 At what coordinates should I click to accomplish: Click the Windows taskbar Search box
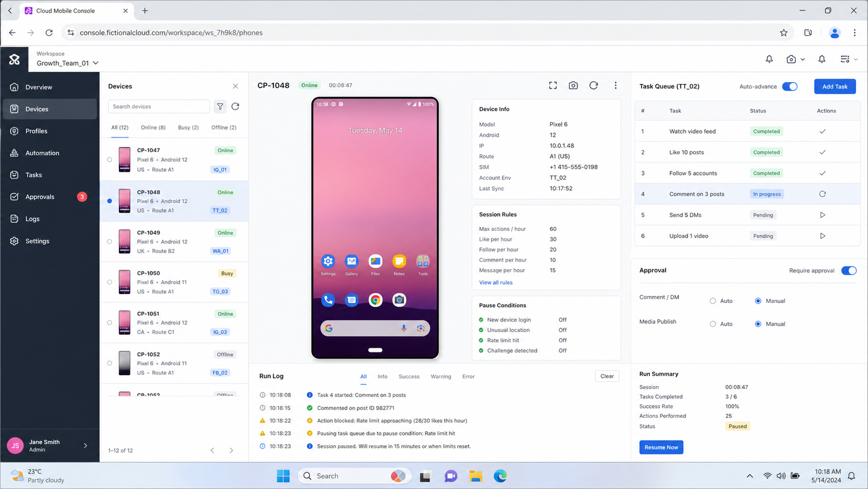click(355, 476)
